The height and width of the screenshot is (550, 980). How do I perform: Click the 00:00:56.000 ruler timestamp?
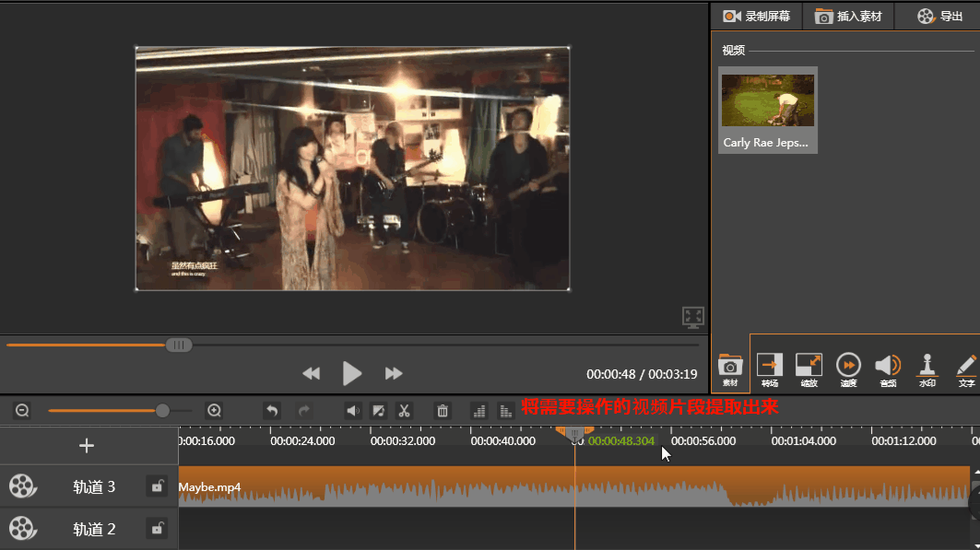pos(703,440)
